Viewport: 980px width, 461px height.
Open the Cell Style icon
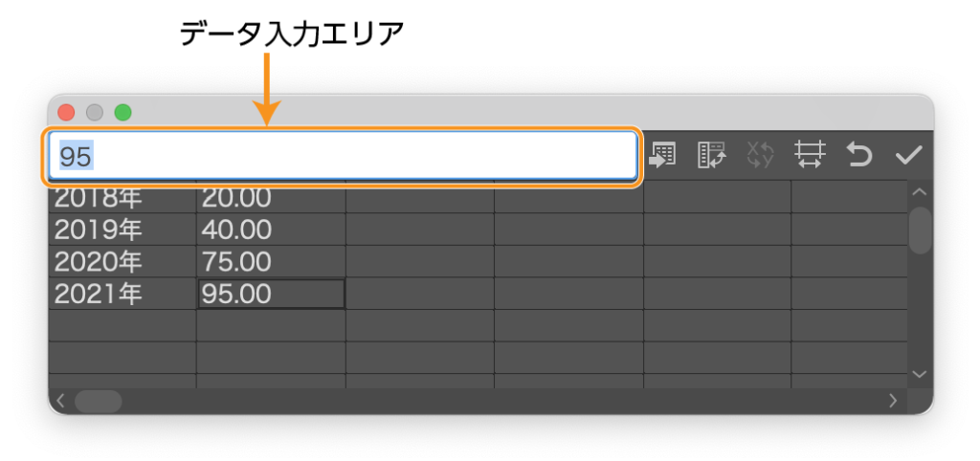(x=810, y=155)
